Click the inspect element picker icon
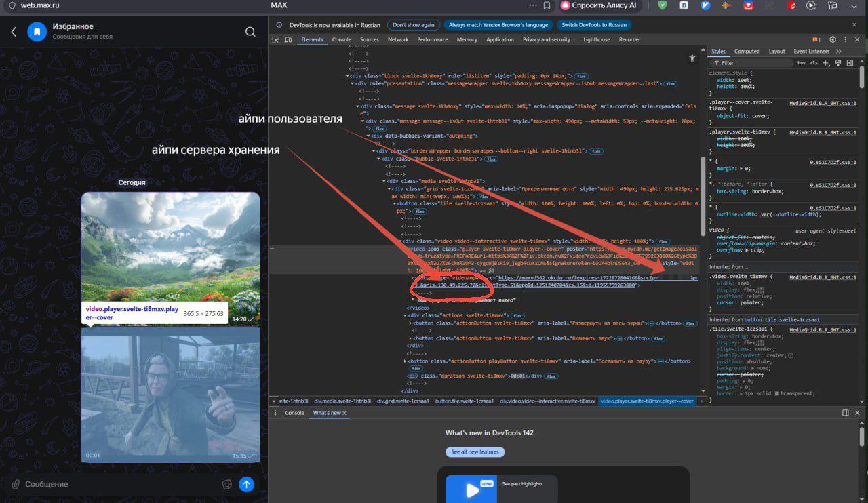 (x=276, y=40)
